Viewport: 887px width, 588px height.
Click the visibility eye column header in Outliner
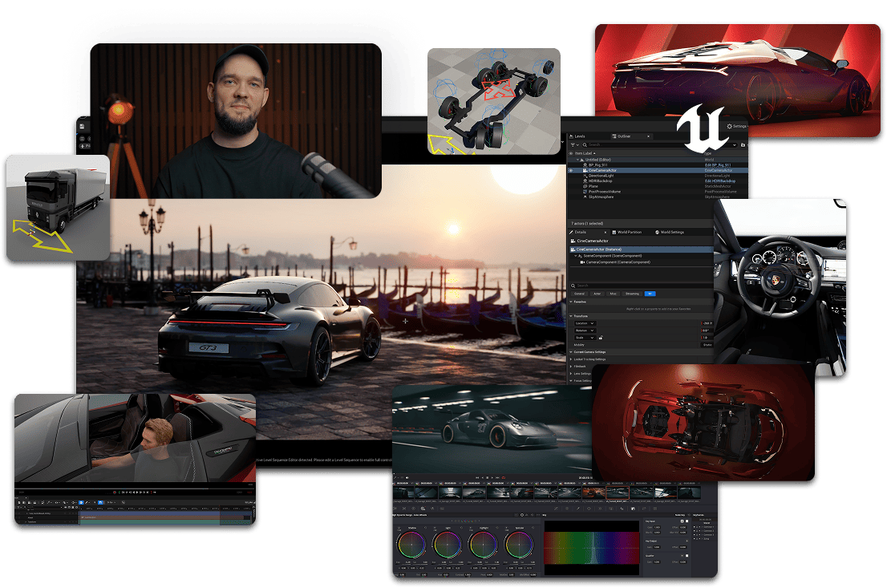point(571,153)
